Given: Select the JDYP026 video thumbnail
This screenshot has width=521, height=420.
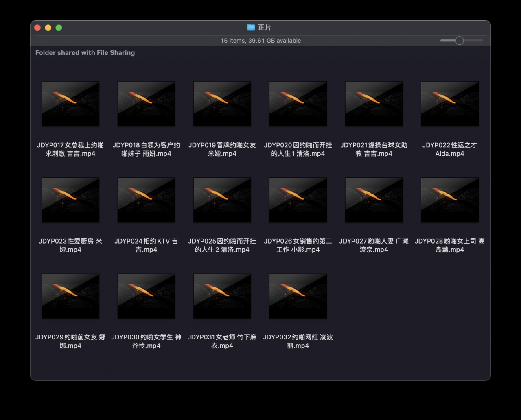Looking at the screenshot, I should tap(298, 200).
